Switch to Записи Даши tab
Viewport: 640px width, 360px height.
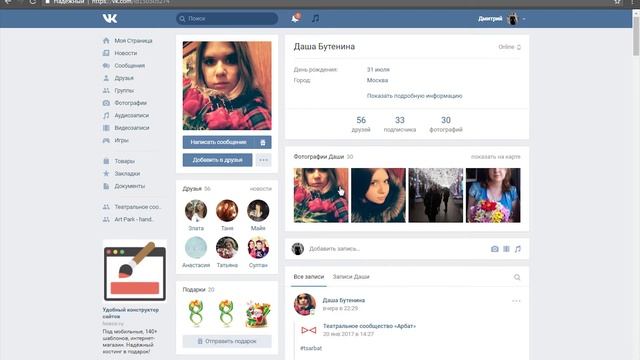tap(351, 277)
